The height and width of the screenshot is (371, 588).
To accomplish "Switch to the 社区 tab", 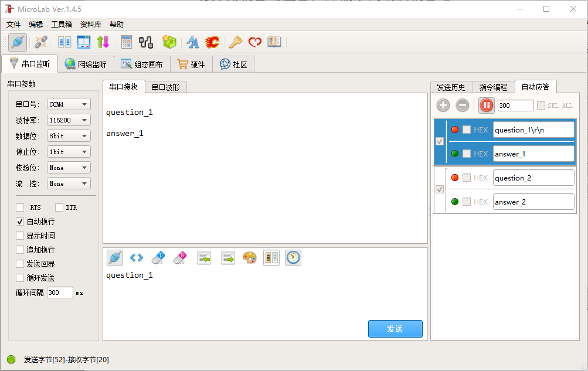I will pyautogui.click(x=234, y=64).
